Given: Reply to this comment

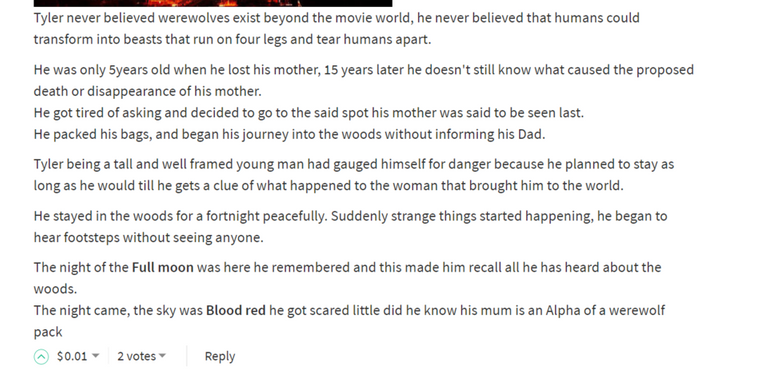Looking at the screenshot, I should (x=219, y=356).
